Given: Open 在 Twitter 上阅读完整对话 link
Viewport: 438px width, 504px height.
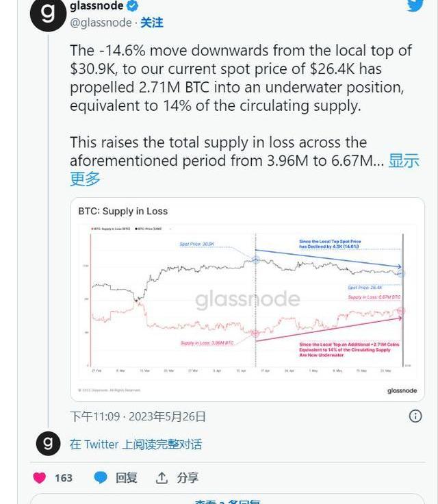Looking at the screenshot, I should [136, 444].
